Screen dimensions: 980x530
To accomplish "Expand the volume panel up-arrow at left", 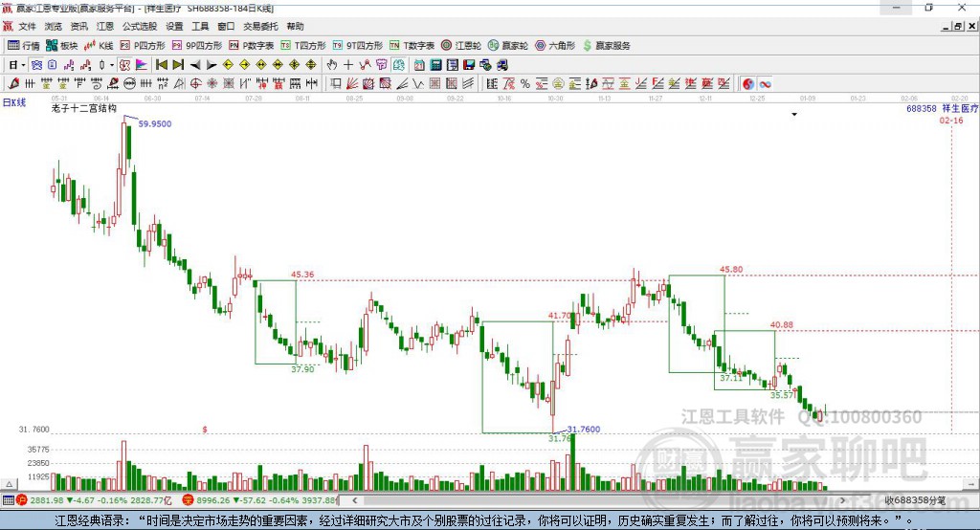I will click(x=9, y=484).
